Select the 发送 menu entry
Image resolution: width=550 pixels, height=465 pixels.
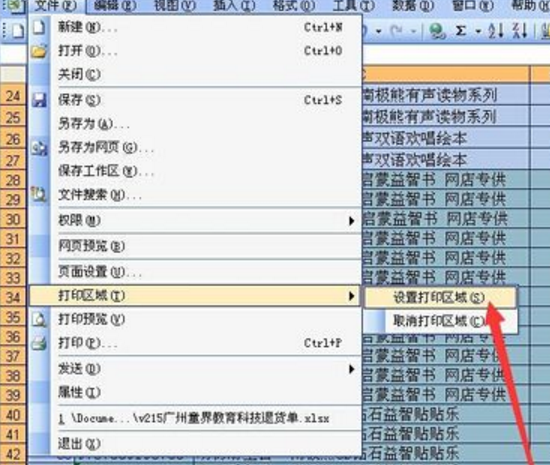(195, 369)
